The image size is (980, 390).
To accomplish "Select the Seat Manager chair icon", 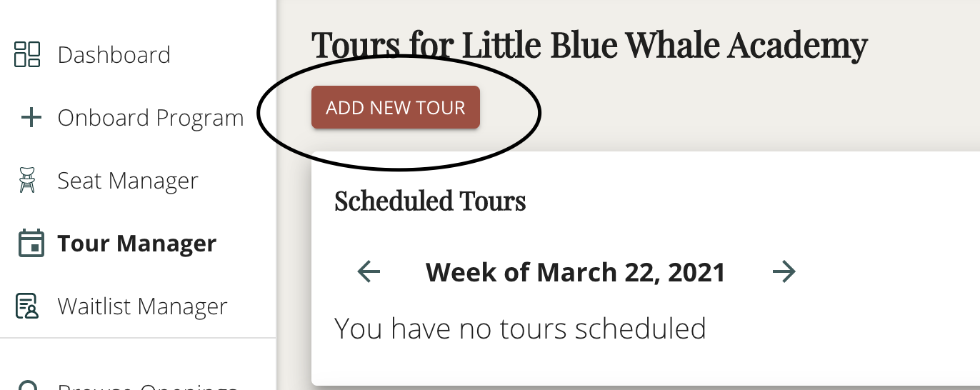I will 27,180.
